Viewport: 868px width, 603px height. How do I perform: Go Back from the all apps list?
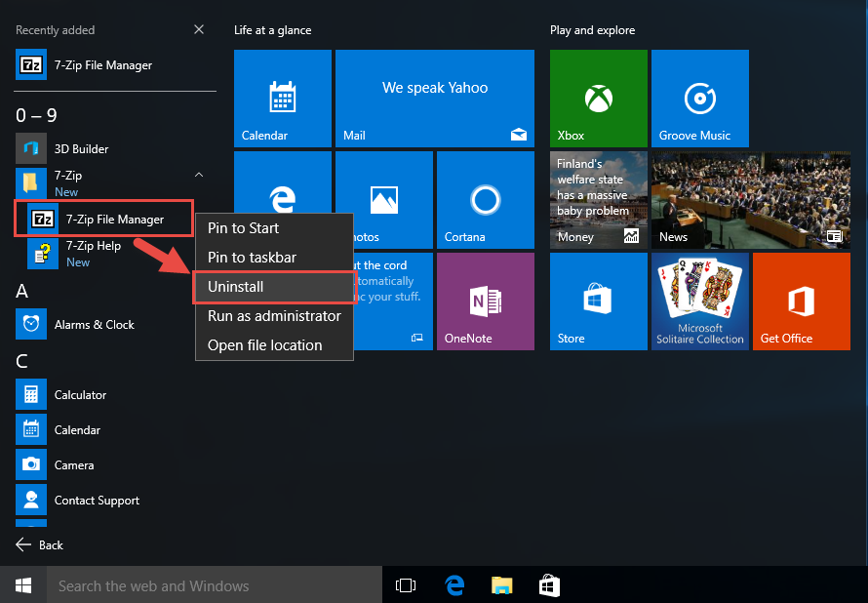coord(39,544)
